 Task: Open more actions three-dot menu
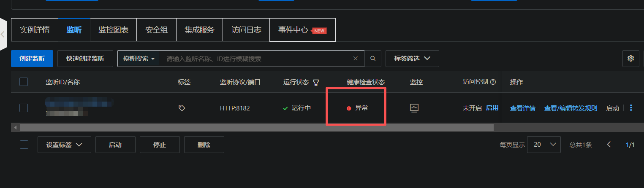click(x=631, y=108)
